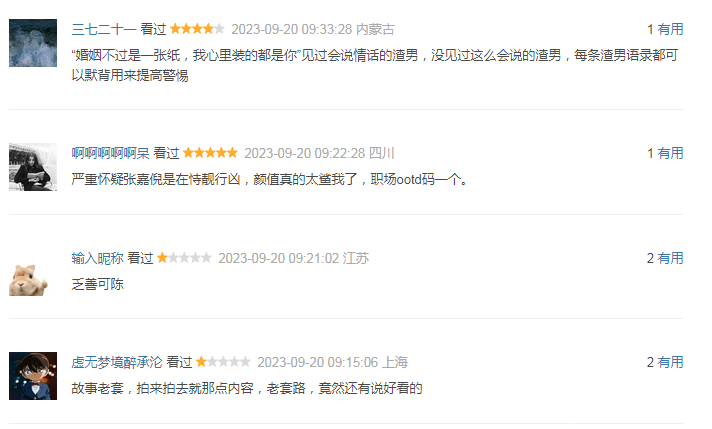Click timestamp 2023-09-20 09:22:28 四川
This screenshot has width=712, height=429.
point(319,153)
